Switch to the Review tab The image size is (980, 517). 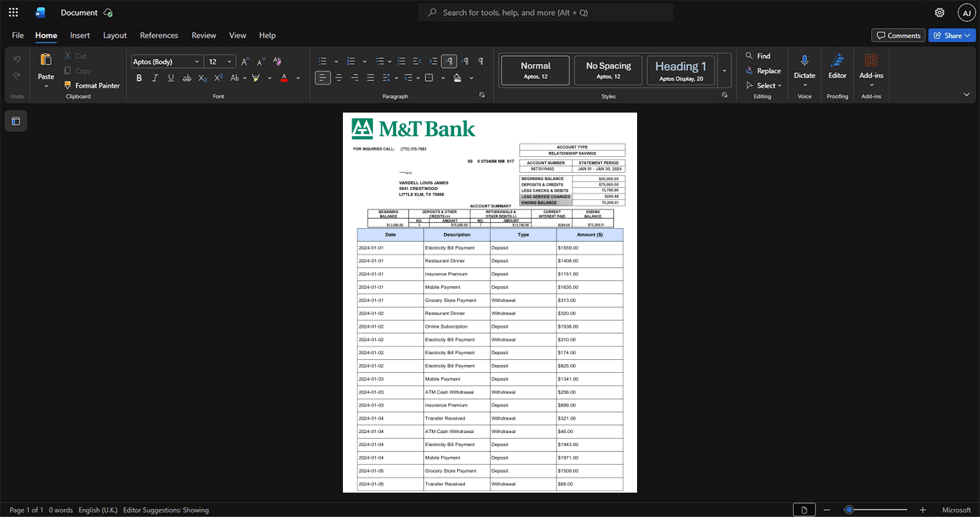(204, 35)
